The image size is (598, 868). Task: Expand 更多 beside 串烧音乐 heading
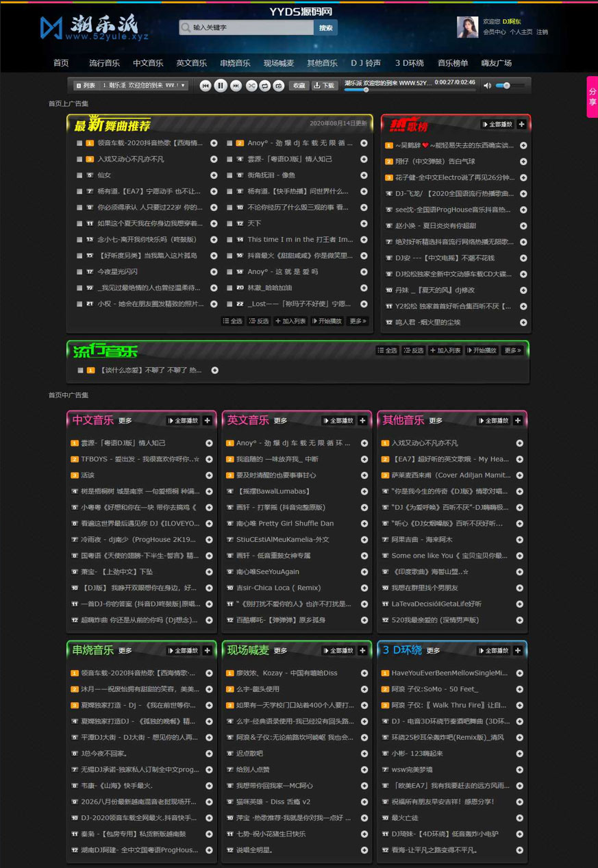click(125, 650)
